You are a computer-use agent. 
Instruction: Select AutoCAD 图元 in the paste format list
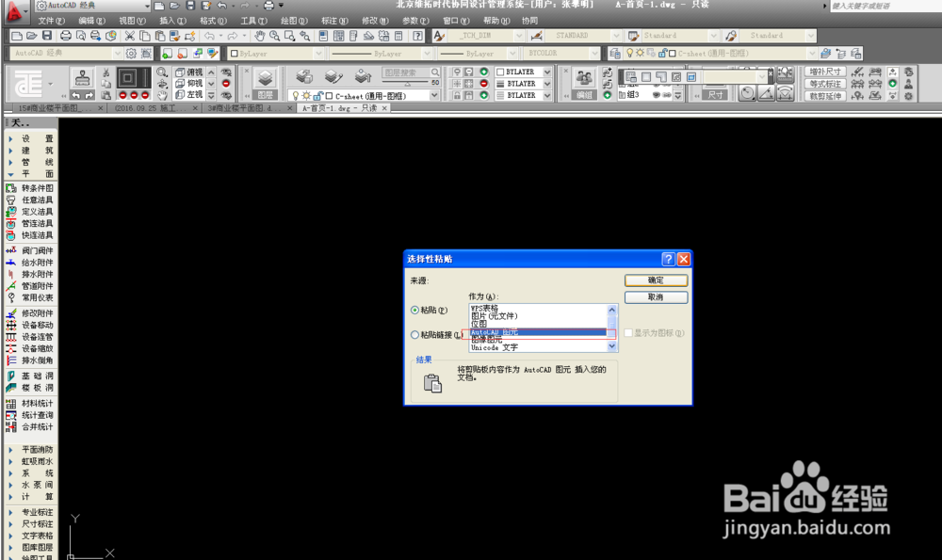[538, 332]
